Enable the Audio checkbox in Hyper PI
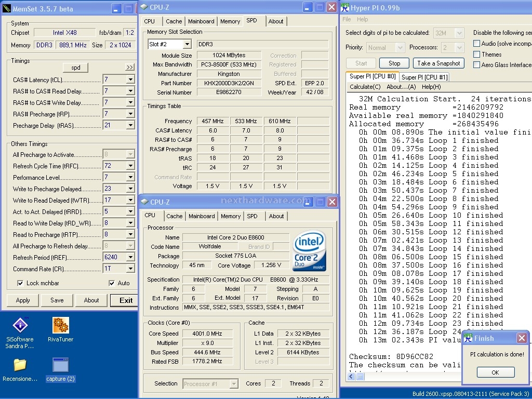 477,44
